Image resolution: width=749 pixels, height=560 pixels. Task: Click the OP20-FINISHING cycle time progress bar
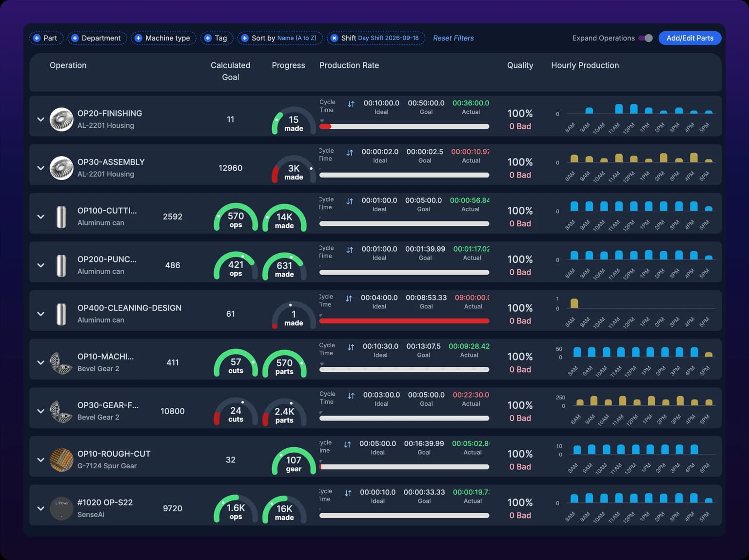pos(404,126)
